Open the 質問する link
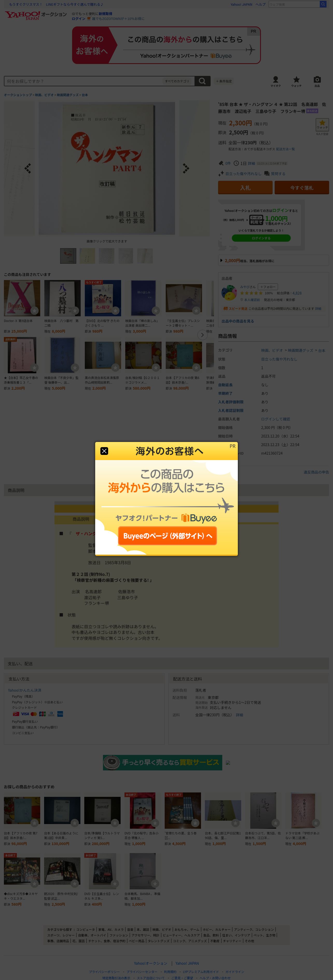333x980 pixels. tap(278, 174)
